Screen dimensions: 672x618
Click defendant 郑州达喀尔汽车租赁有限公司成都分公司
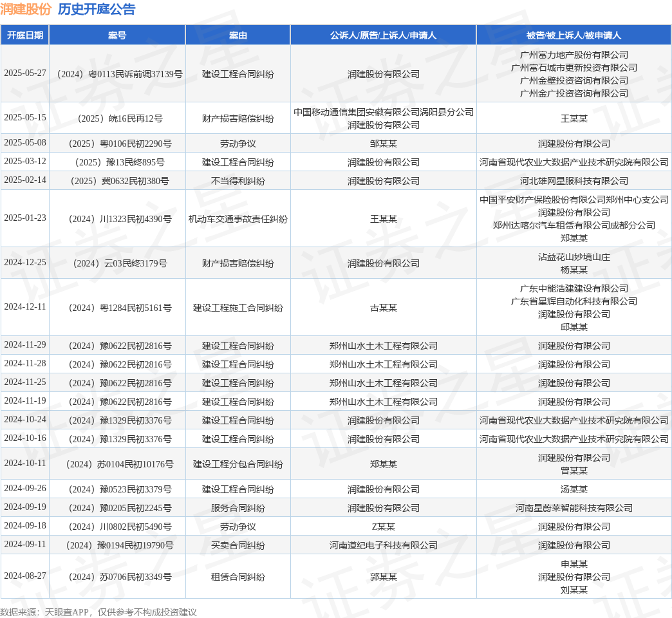tap(574, 225)
